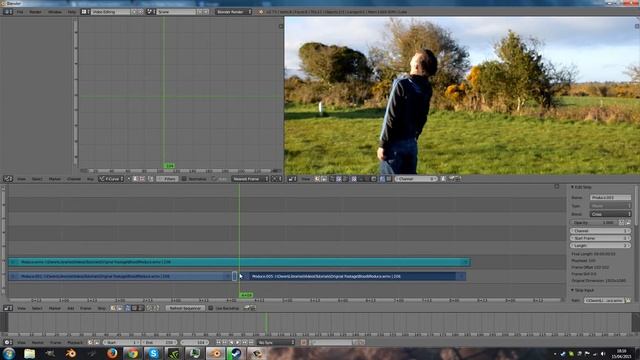Enable the Use Backdrop checkbox
This screenshot has width=640, height=360.
tap(211, 308)
